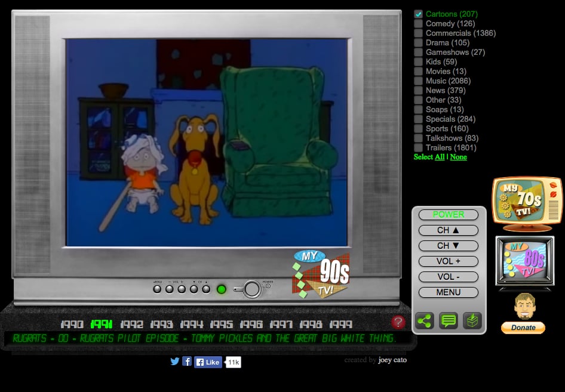Viewport: 565px width, 392px height.
Task: Check the Commercials (1386) category
Action: click(x=418, y=33)
